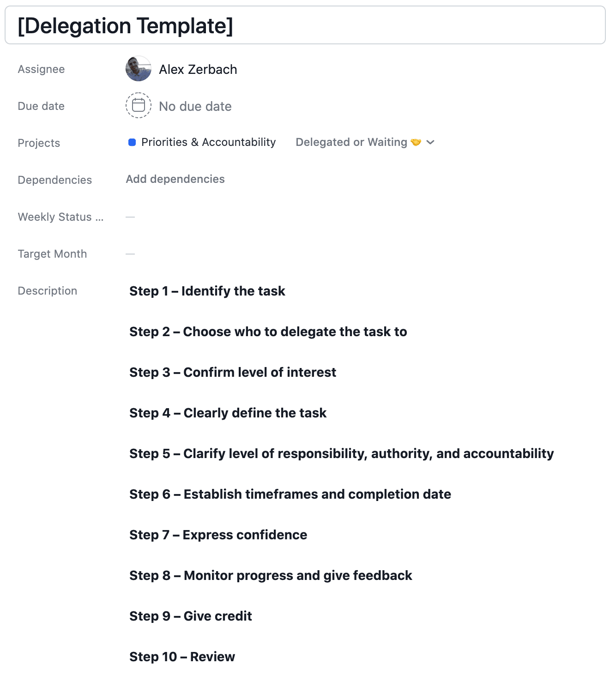Click the handshake emoji beside Delegated or Waiting
This screenshot has height=676, width=616.
pos(416,142)
